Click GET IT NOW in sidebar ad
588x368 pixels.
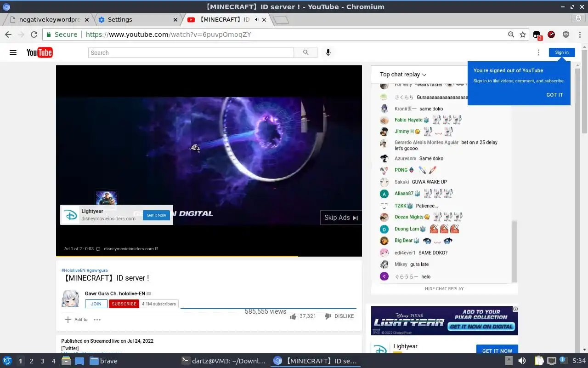click(497, 351)
